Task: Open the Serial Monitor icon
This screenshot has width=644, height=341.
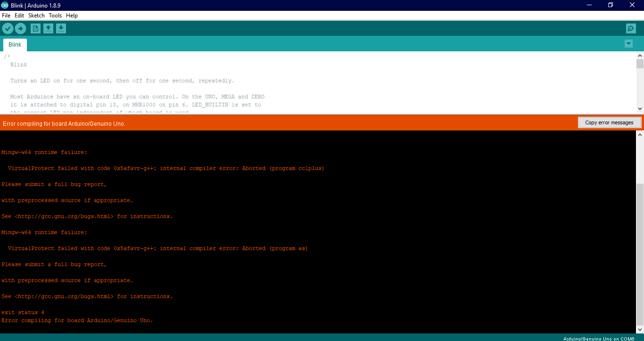Action: (630, 28)
